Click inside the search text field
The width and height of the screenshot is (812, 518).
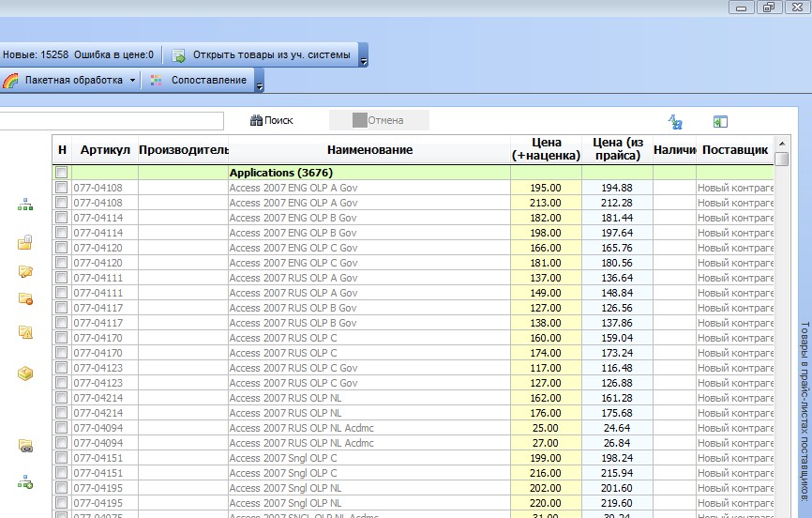[x=112, y=121]
